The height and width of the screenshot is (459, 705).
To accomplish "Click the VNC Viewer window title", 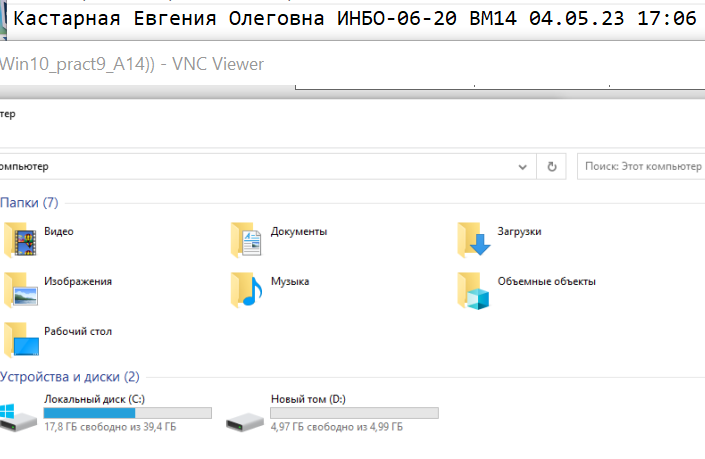I will click(x=132, y=64).
